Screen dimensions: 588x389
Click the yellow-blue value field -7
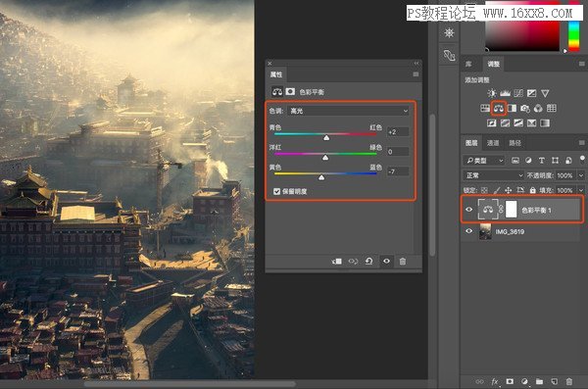(x=398, y=171)
